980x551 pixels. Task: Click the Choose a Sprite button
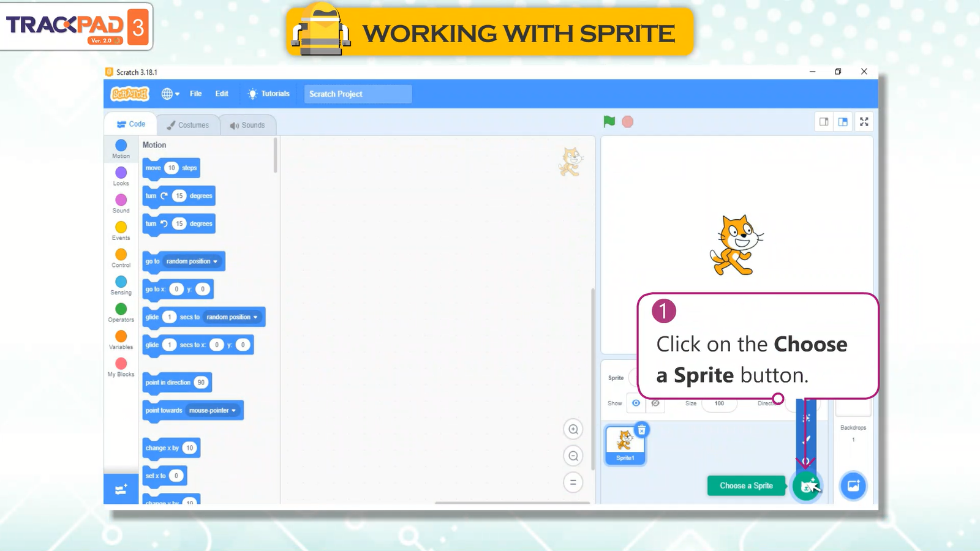(x=806, y=486)
